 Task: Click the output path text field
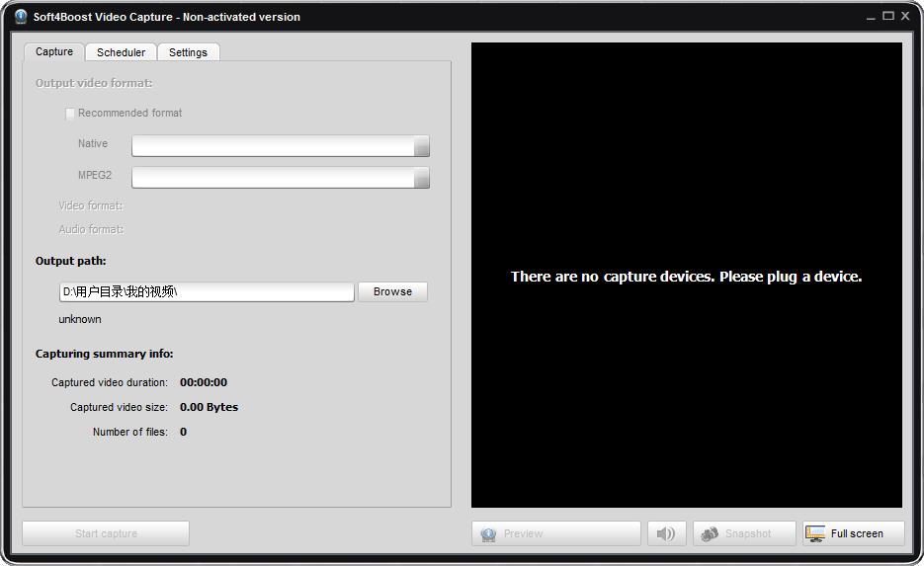point(207,291)
